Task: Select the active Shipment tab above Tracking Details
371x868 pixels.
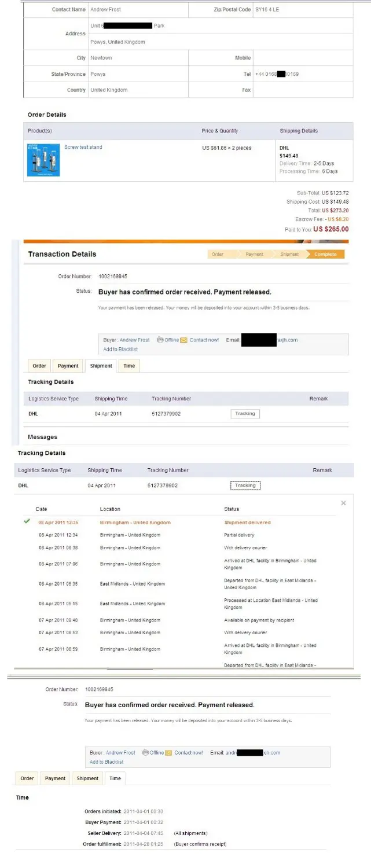Action: coord(101,366)
